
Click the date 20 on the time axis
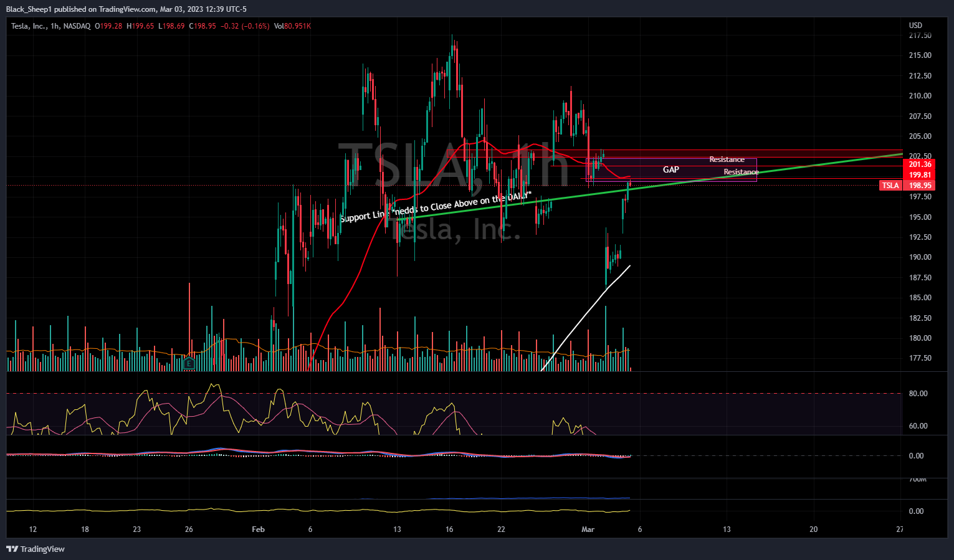pos(813,529)
